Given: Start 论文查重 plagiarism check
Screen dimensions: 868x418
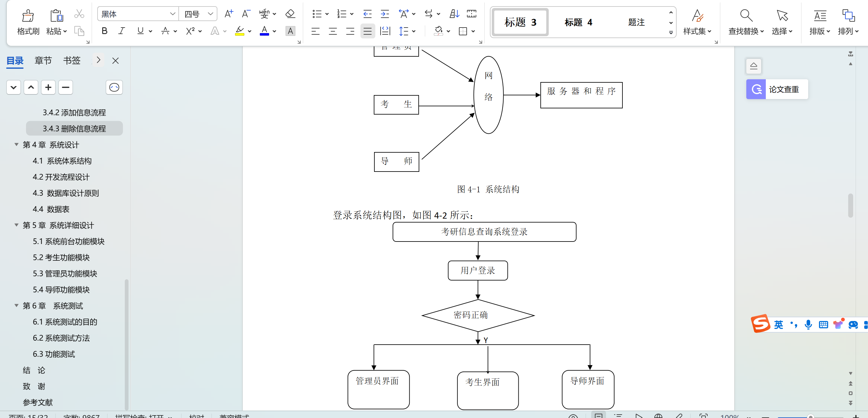Looking at the screenshot, I should tap(777, 89).
